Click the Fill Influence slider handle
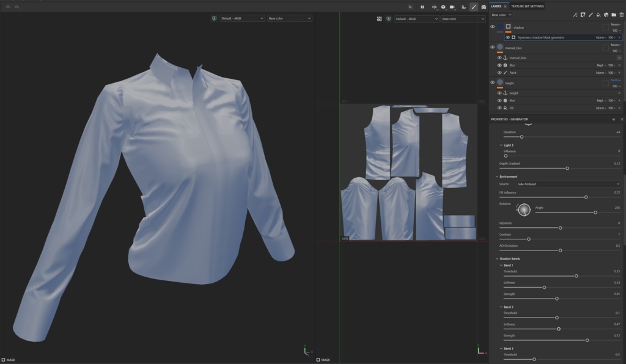 586,197
